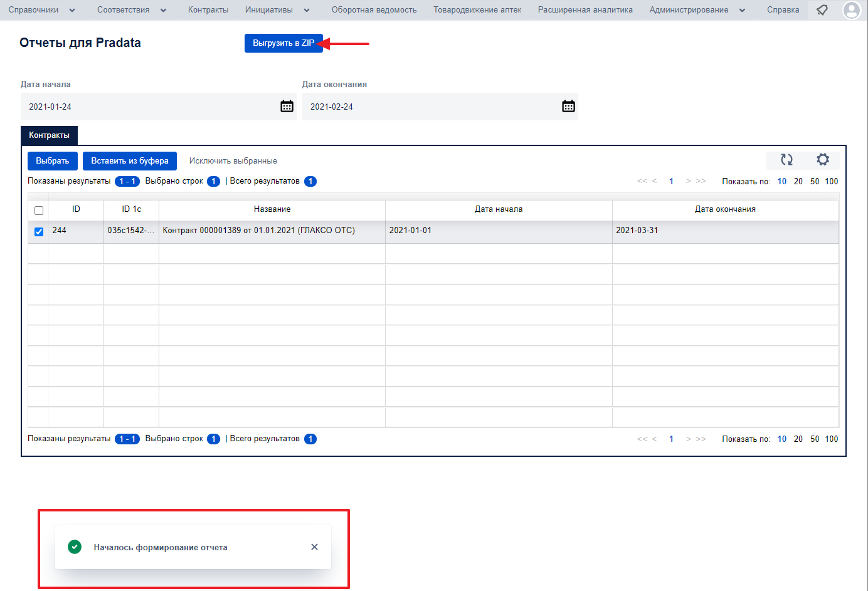The height and width of the screenshot is (591, 868).
Task: Expand the Инициативы menu
Action: [277, 10]
